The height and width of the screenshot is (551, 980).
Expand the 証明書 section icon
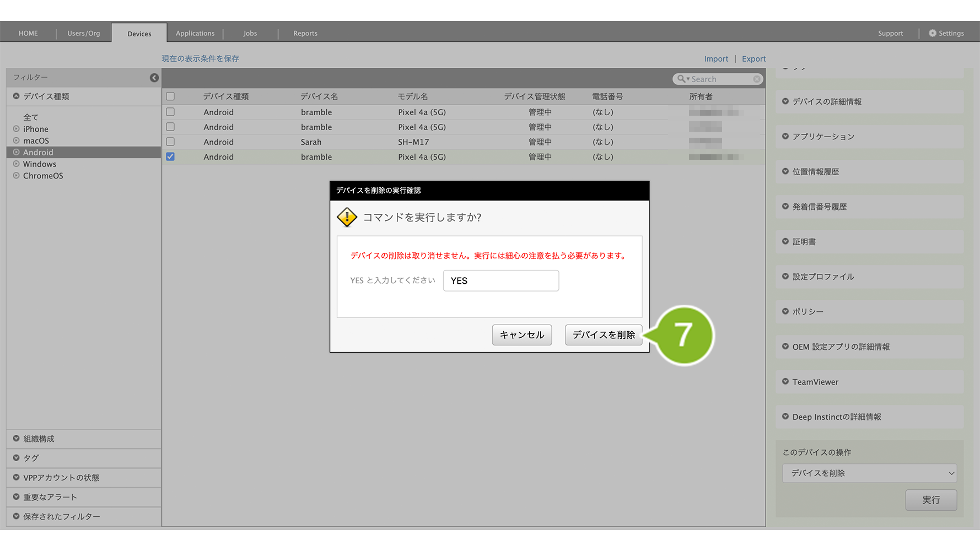(x=785, y=241)
